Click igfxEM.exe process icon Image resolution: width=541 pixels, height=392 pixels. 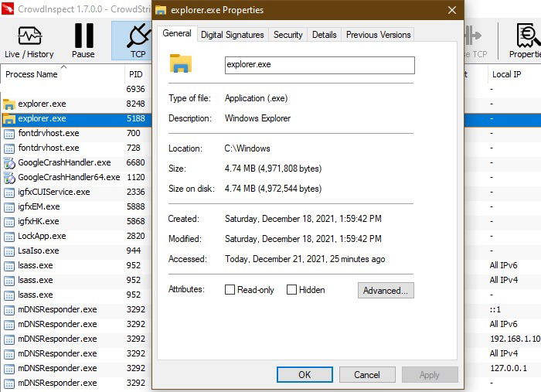pos(9,207)
